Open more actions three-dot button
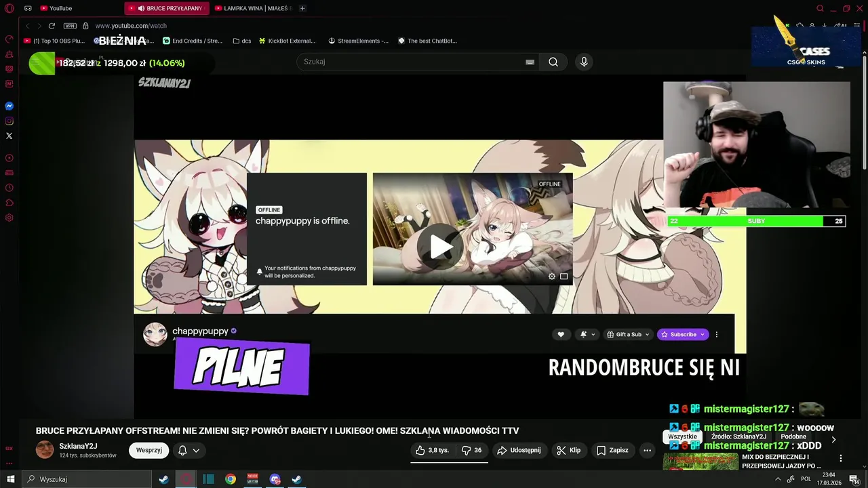868x488 pixels. pos(647,450)
